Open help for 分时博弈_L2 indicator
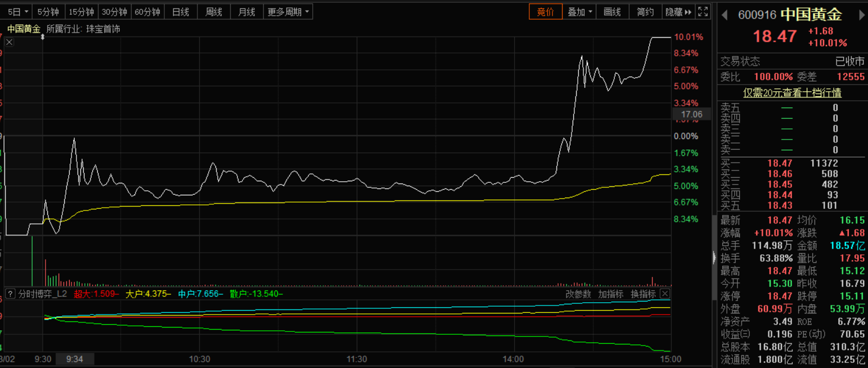This screenshot has height=368, width=868. click(x=10, y=294)
